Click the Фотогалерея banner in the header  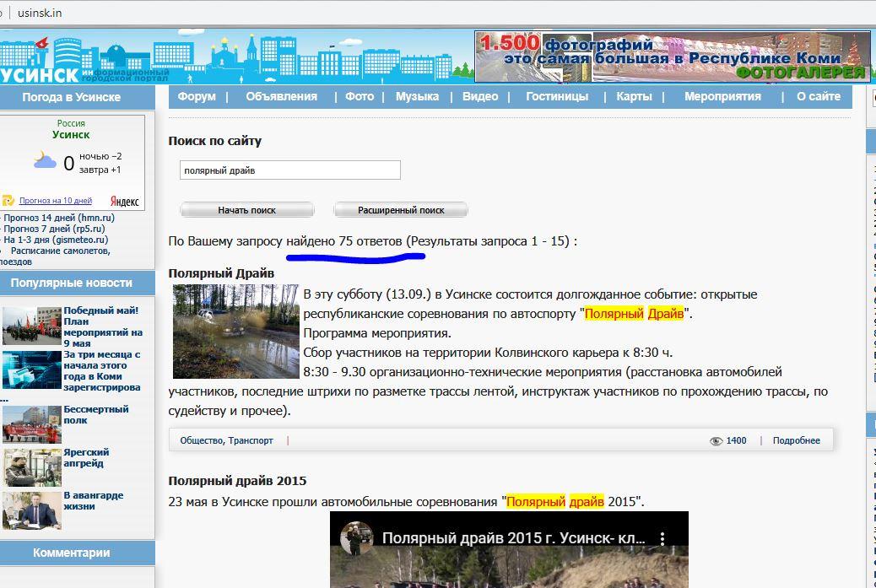[672, 57]
